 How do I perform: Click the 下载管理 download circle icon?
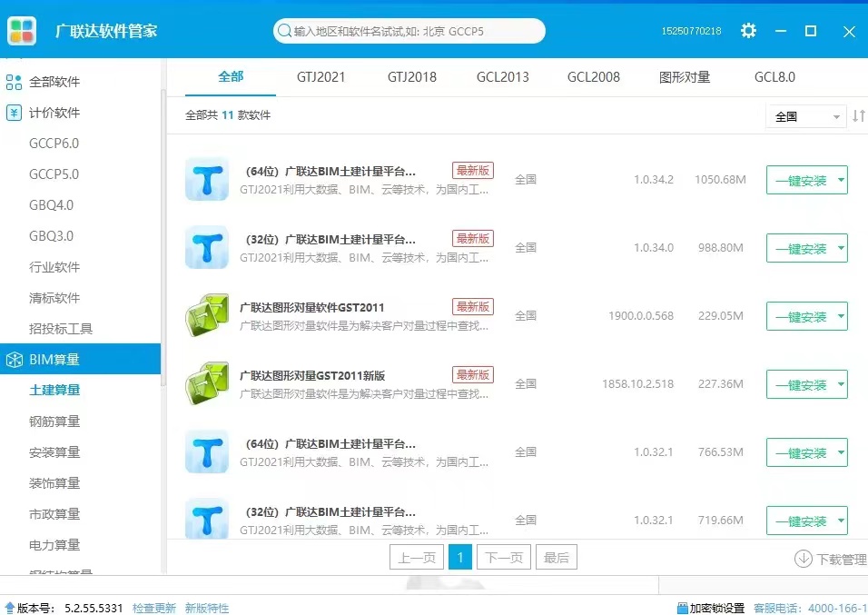pyautogui.click(x=804, y=559)
